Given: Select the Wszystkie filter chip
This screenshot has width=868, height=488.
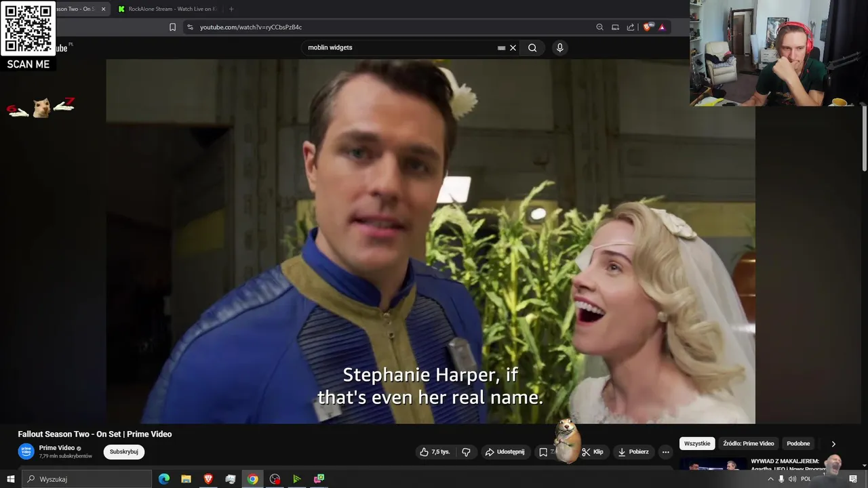Looking at the screenshot, I should (x=697, y=443).
